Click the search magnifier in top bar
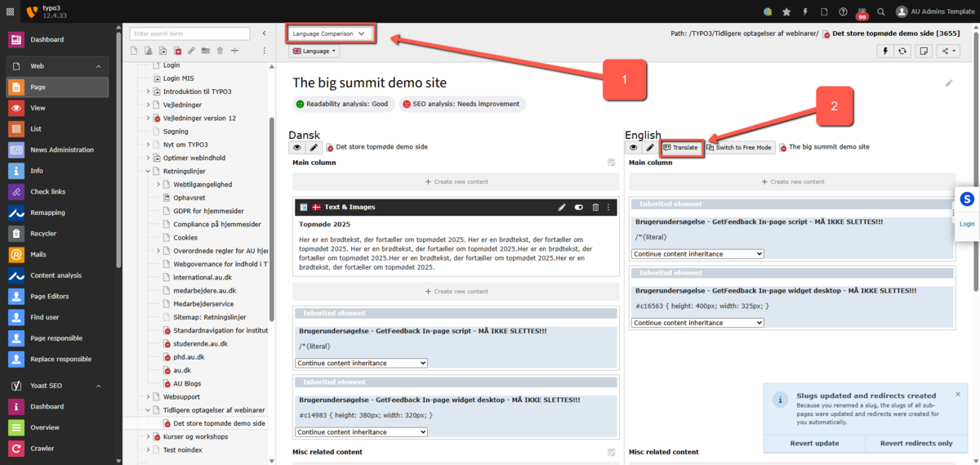This screenshot has height=465, width=980. tap(880, 11)
